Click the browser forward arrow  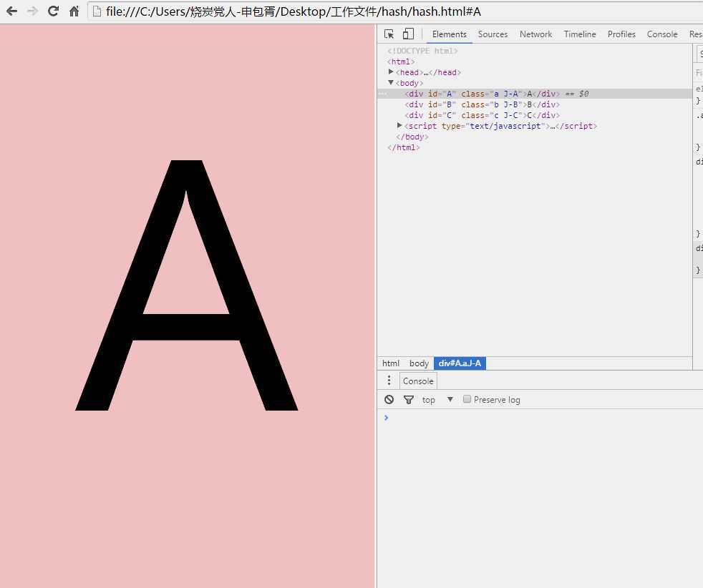coord(32,11)
